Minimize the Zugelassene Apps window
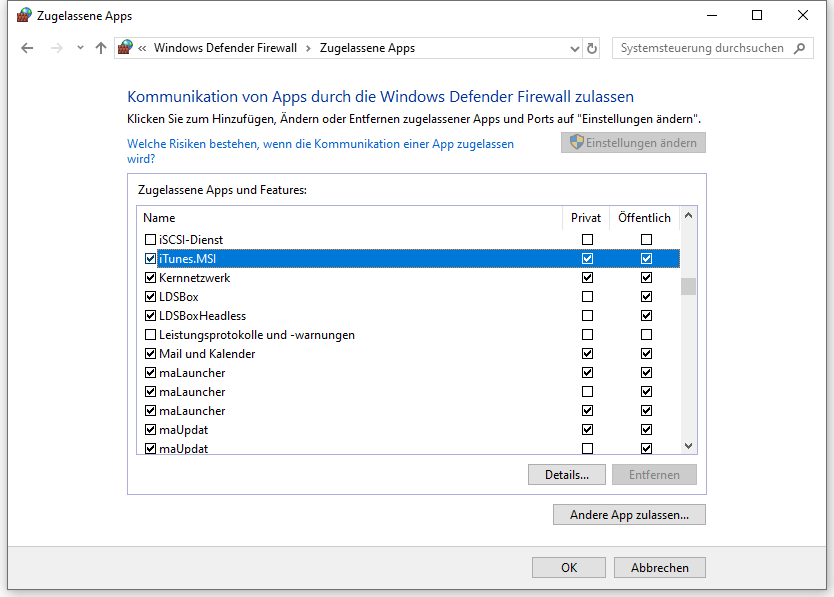Screen dimensions: 834x597 712,15
